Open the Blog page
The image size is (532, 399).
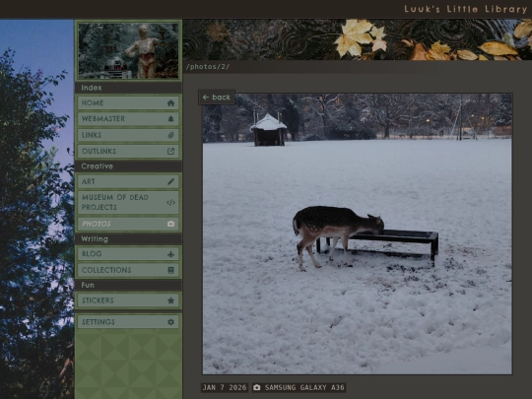coord(128,254)
